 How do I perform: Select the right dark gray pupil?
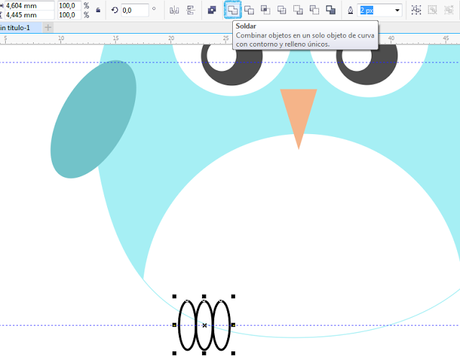coord(382,72)
